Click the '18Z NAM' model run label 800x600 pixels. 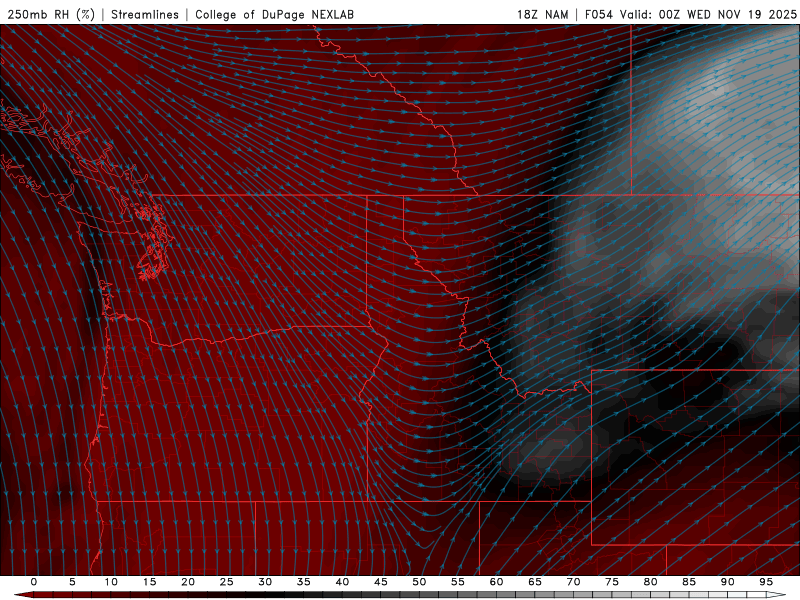click(x=543, y=14)
